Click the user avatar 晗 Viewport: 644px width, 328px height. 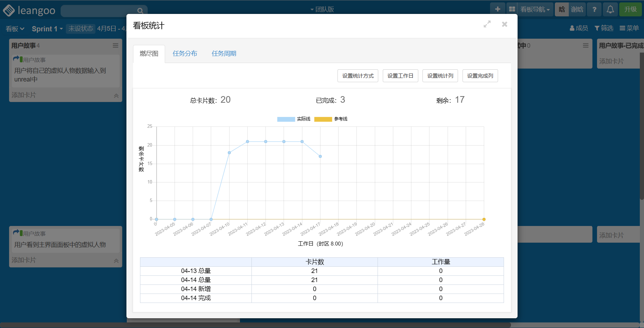562,9
